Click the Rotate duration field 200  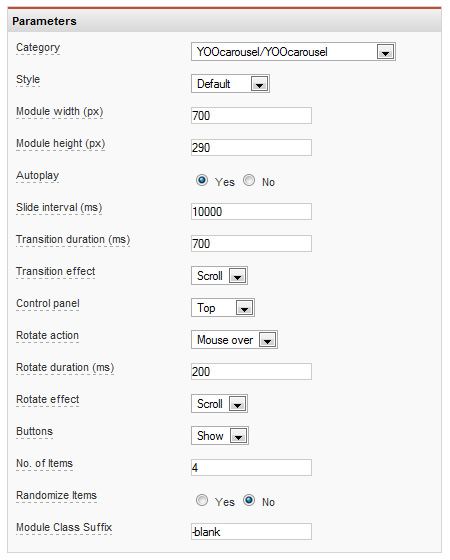251,371
